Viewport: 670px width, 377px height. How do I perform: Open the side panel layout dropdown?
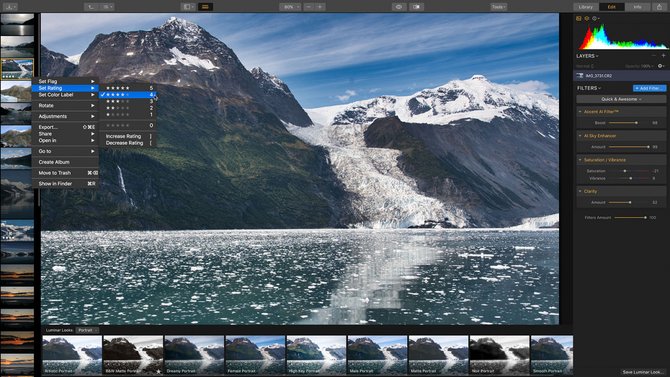(x=187, y=7)
